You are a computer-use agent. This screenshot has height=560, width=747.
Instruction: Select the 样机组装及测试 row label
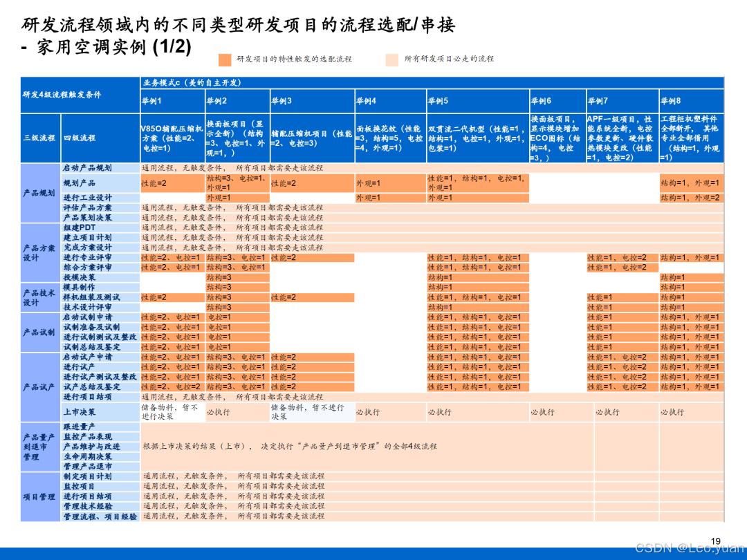click(100, 297)
